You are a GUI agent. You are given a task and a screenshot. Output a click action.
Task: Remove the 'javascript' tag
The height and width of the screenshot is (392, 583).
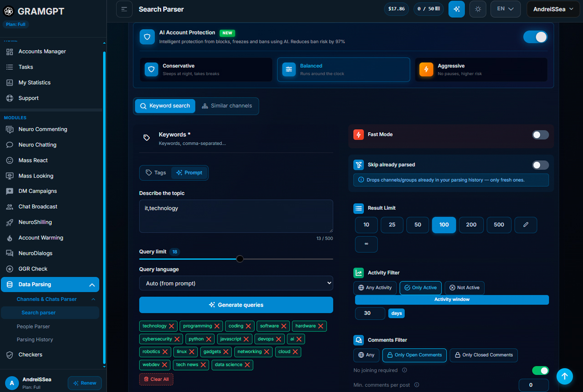(246, 339)
